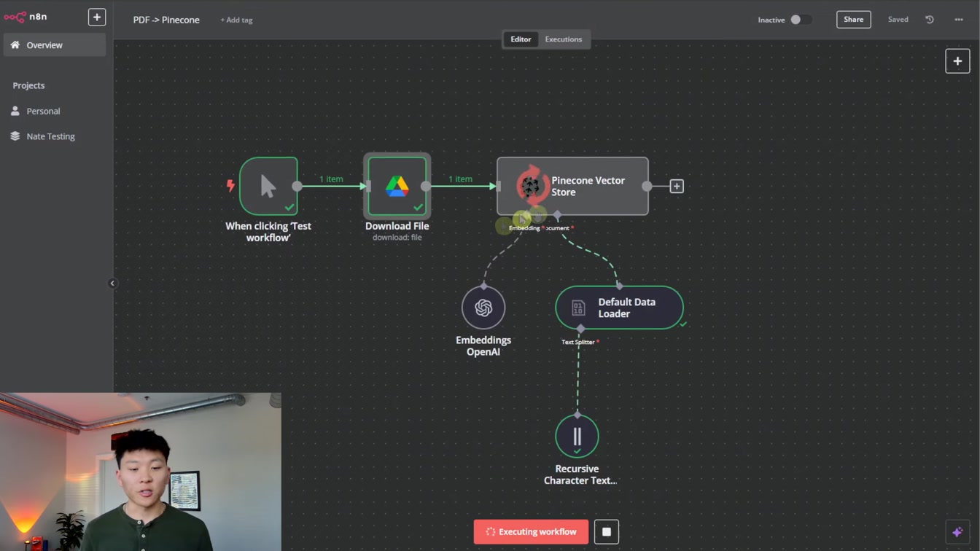Click the workflow name PDF -> Pinecone

(166, 20)
